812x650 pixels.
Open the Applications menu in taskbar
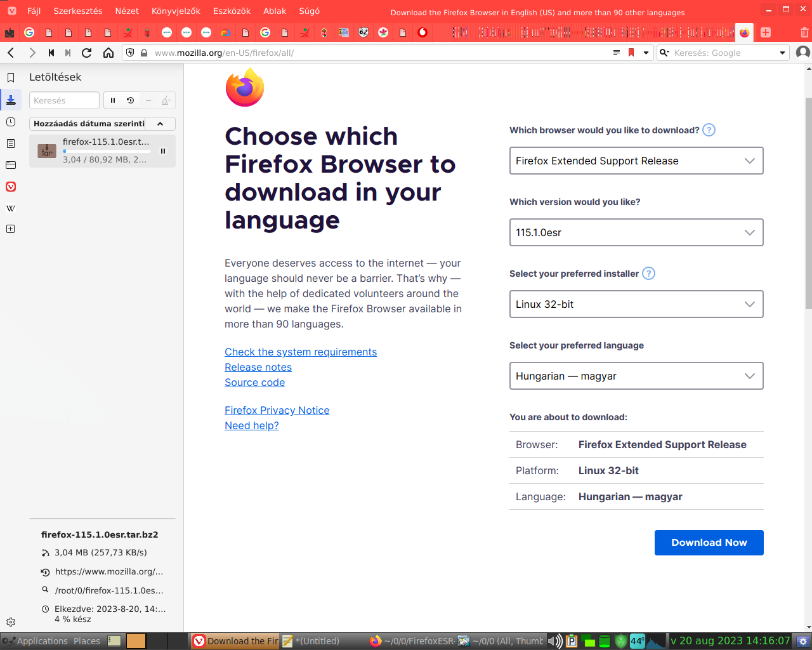(x=42, y=641)
